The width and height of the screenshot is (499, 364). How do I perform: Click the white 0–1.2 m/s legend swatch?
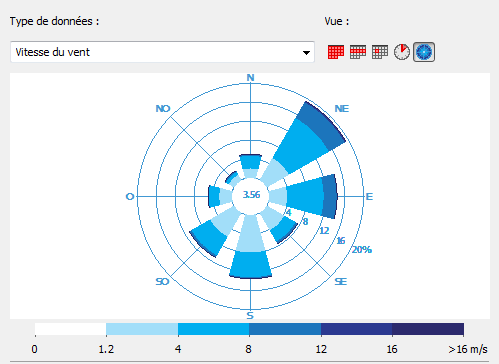point(71,329)
